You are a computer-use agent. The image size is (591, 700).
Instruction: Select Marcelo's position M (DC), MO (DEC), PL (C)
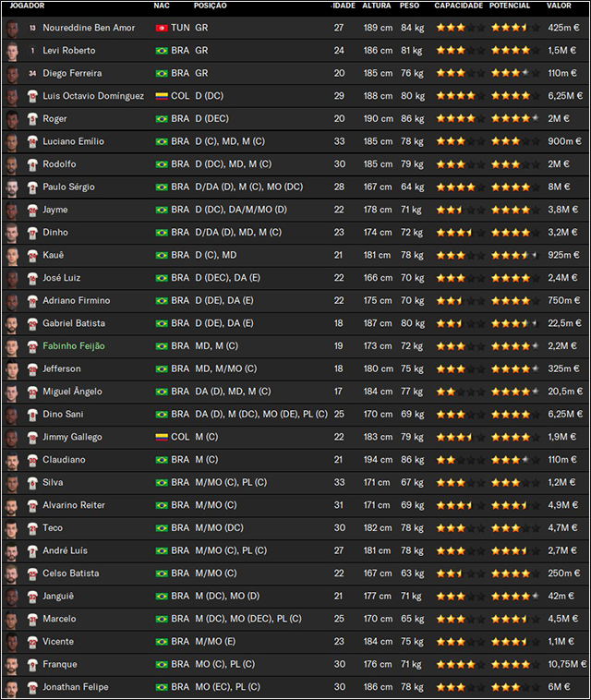tap(248, 619)
